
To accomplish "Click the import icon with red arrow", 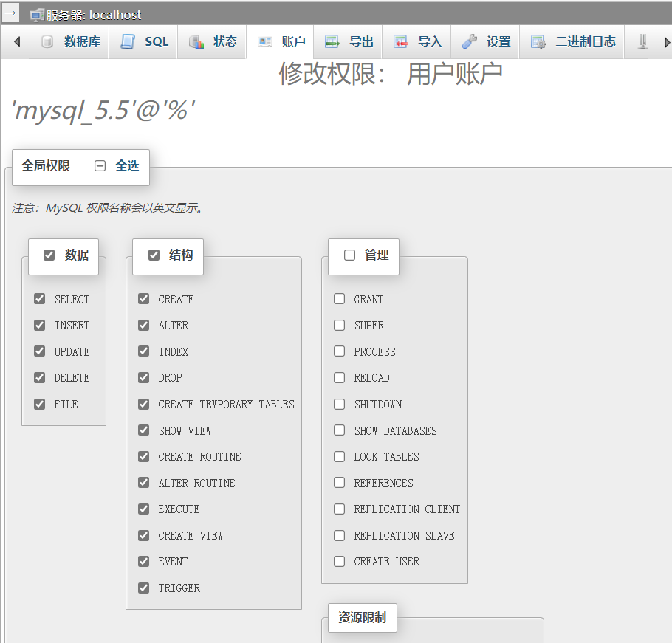I will [x=401, y=42].
